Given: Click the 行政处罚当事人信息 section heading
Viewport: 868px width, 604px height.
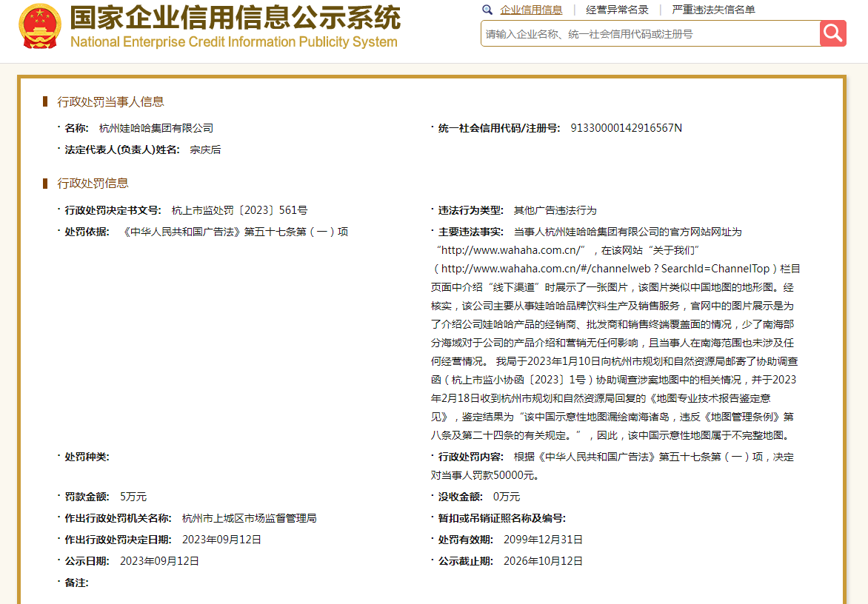Looking at the screenshot, I should tap(110, 101).
